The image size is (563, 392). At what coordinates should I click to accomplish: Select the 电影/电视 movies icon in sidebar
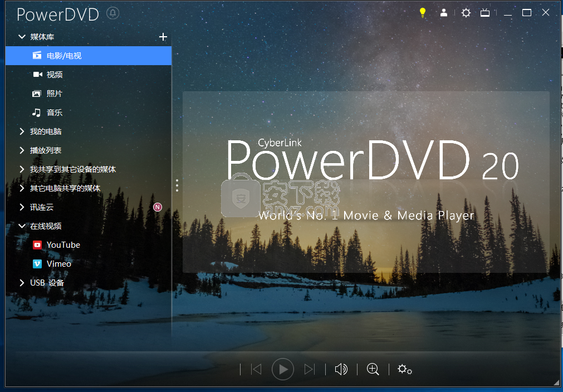pos(36,55)
